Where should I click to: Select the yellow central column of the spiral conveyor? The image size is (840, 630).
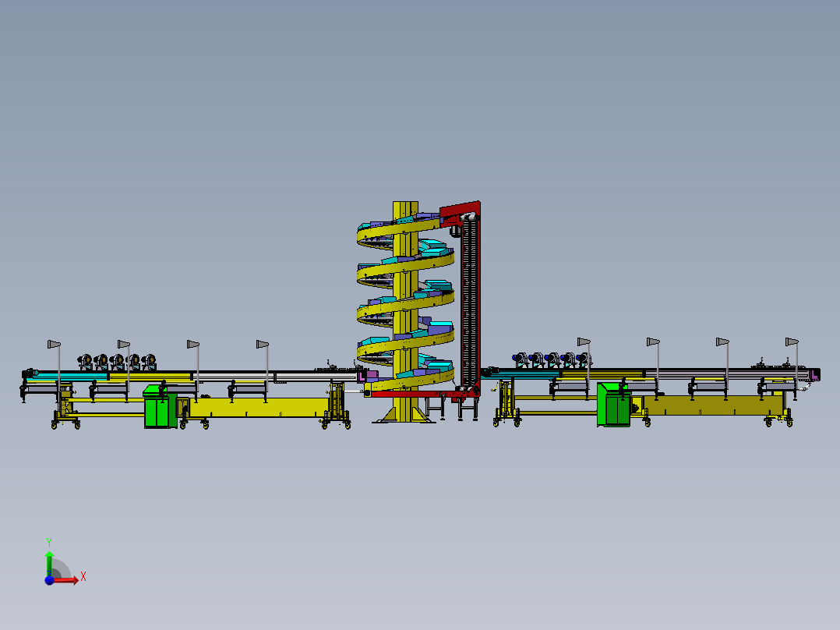405,311
